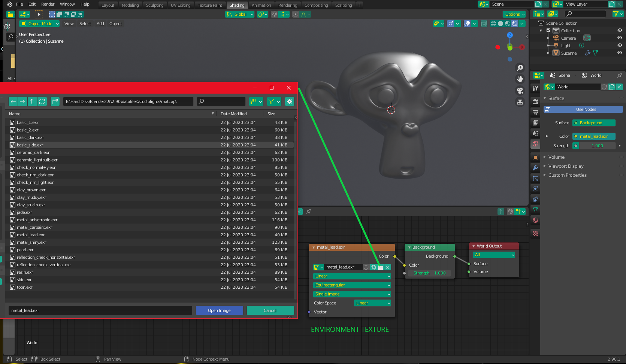Open Object Data mesh properties tab

(535, 210)
